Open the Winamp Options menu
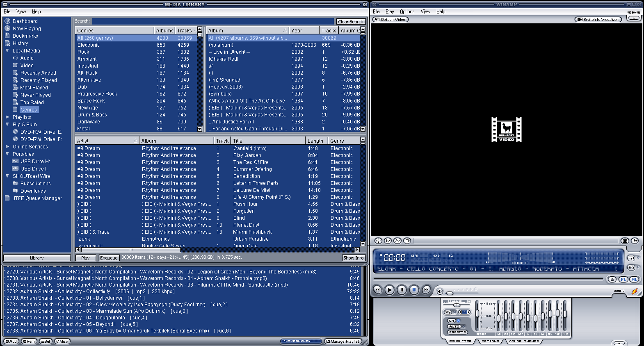The image size is (644, 346). pyautogui.click(x=407, y=11)
